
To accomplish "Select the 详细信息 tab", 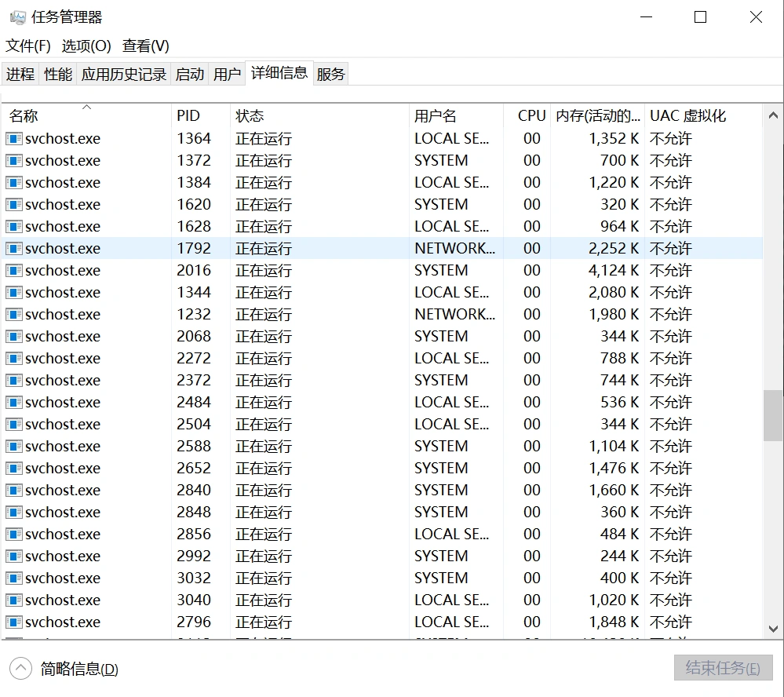I will click(x=279, y=73).
